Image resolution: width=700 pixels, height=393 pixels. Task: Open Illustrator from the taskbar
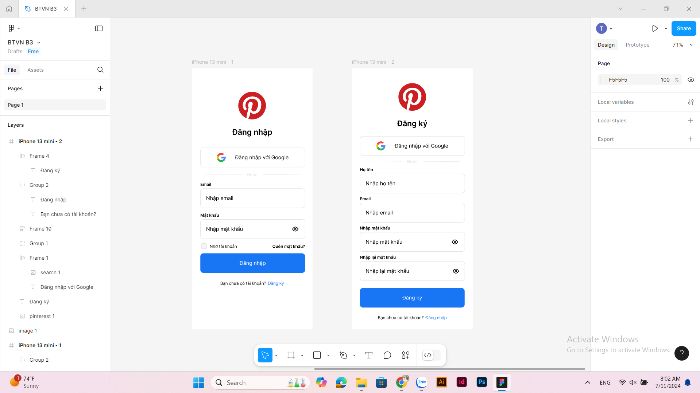coord(442,382)
